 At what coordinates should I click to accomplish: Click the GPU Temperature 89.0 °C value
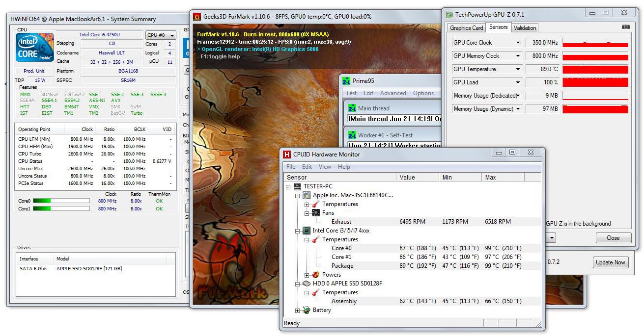click(542, 69)
